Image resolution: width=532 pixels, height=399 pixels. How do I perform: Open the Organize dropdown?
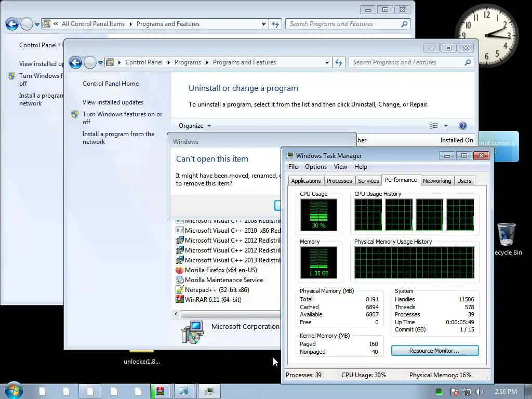click(x=195, y=126)
